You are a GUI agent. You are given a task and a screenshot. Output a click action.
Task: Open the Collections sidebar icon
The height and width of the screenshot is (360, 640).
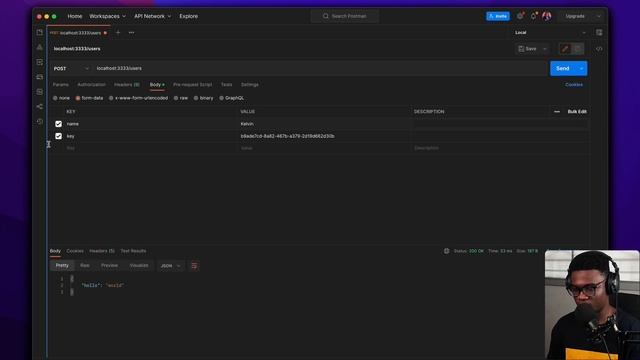click(x=40, y=32)
